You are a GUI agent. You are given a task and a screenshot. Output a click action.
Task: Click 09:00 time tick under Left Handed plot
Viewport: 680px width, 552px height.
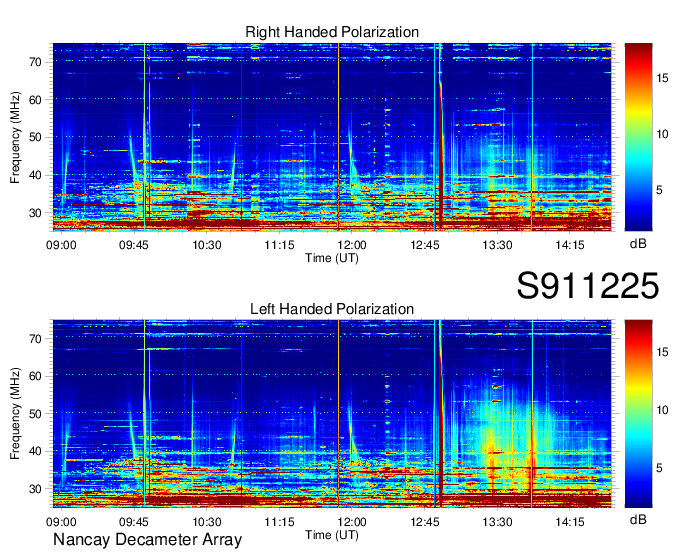[61, 522]
